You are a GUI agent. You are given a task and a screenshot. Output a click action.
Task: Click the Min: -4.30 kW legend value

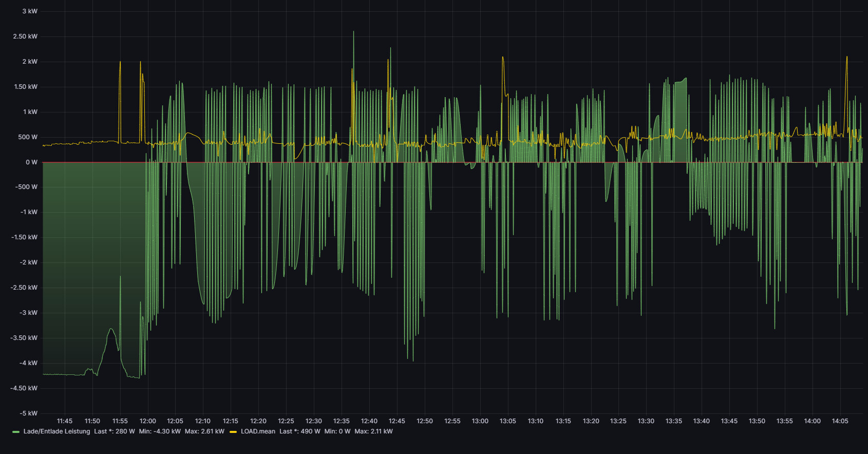[160, 431]
